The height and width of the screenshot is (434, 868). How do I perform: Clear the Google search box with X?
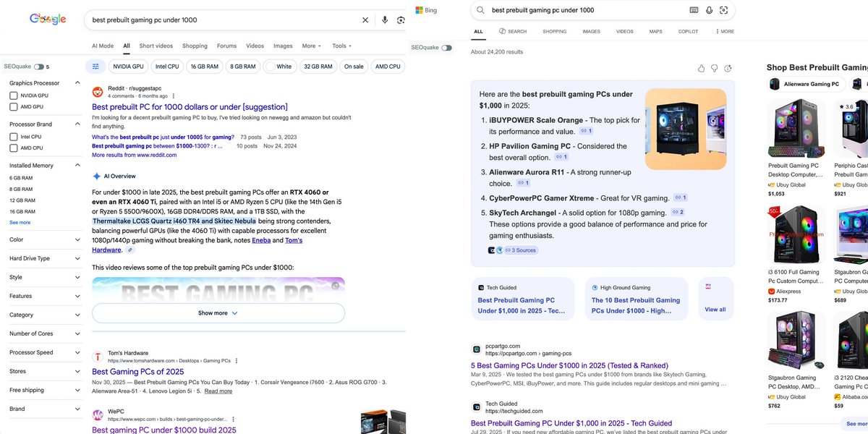click(365, 20)
